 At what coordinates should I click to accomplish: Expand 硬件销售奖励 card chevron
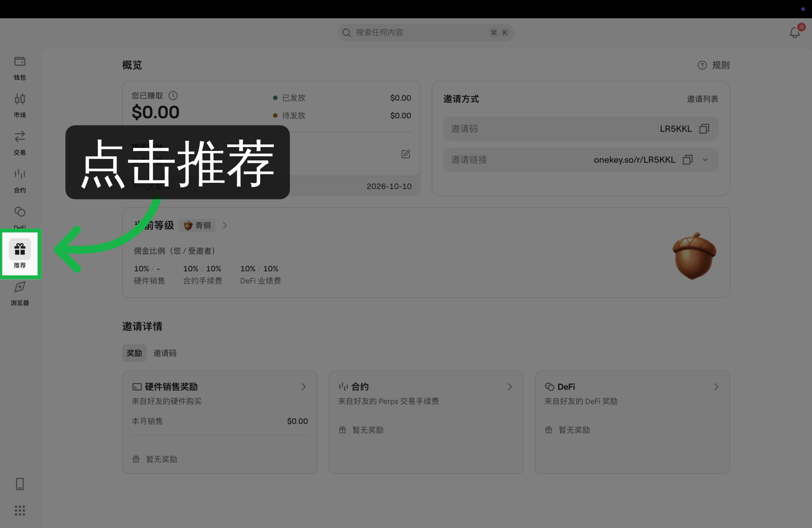pyautogui.click(x=303, y=387)
